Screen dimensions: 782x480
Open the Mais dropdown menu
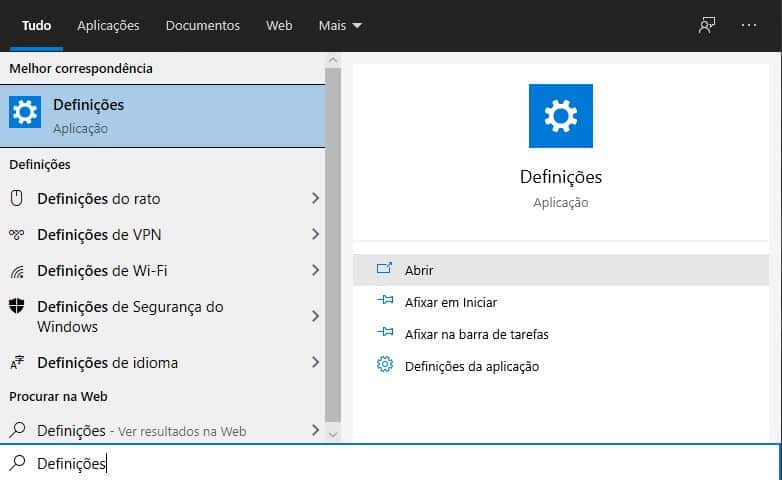click(x=340, y=25)
